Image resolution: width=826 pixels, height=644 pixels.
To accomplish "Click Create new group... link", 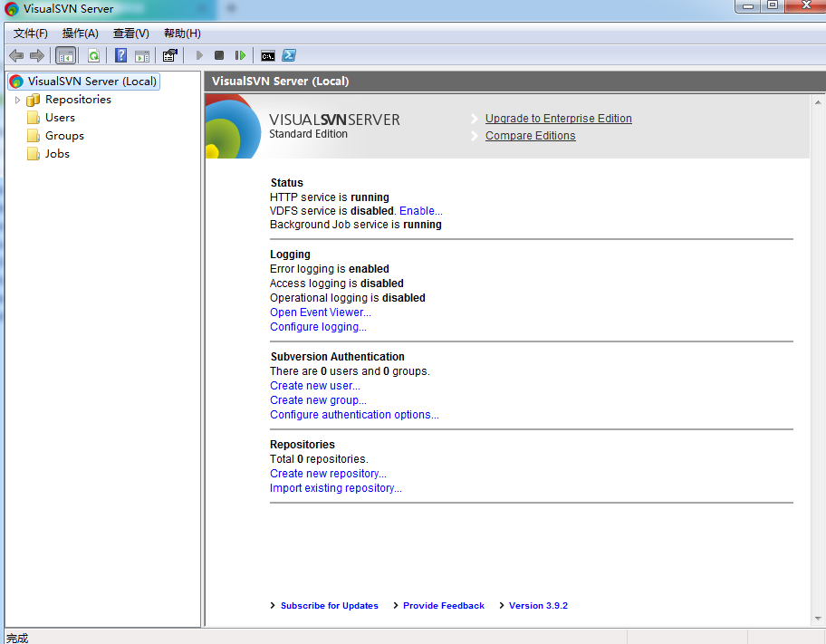I will point(318,400).
